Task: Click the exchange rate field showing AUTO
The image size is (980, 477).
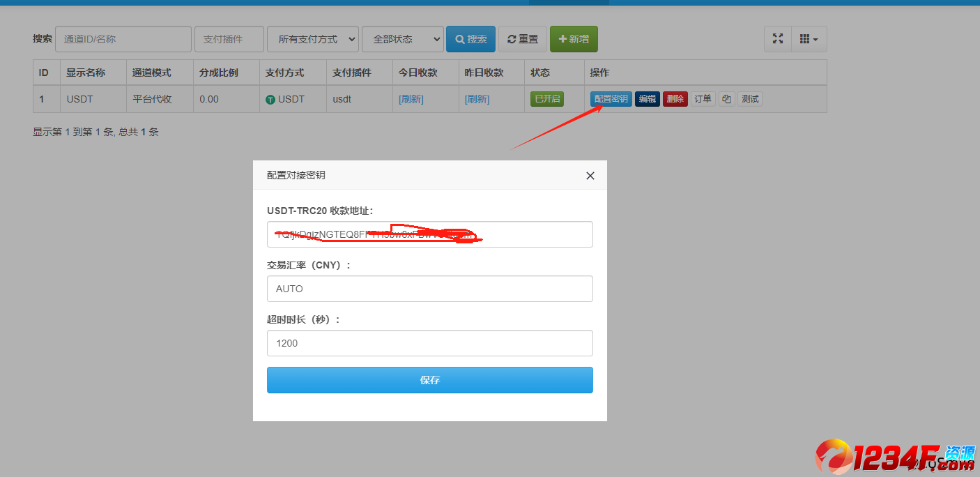Action: [430, 289]
